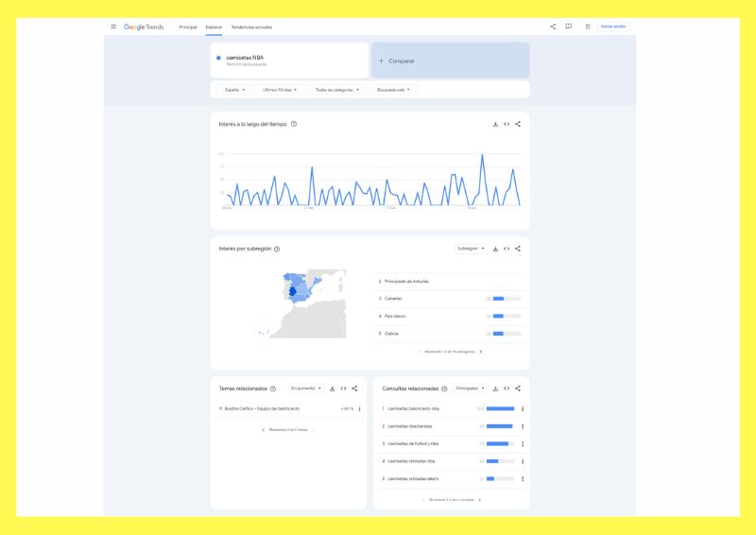
Task: Open the Principales dropdown
Action: click(x=470, y=388)
